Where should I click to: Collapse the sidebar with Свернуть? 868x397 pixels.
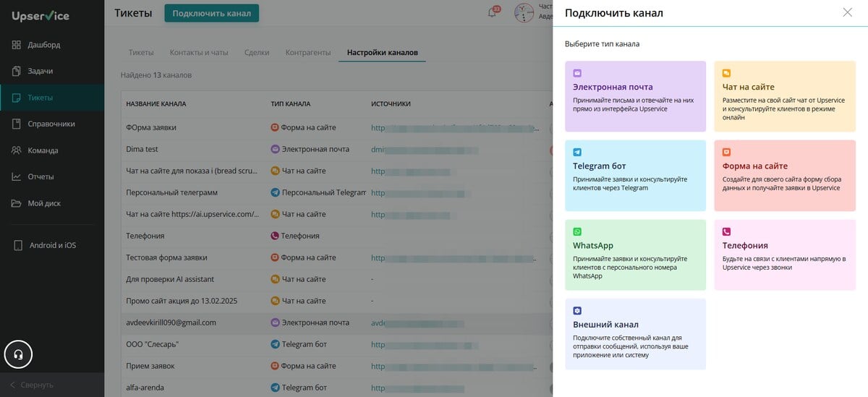33,385
